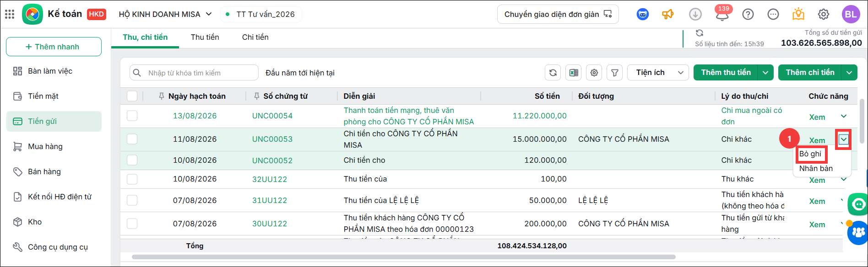Open voucher link 32UU122
Viewport: 868px width, 267px height.
click(x=270, y=179)
